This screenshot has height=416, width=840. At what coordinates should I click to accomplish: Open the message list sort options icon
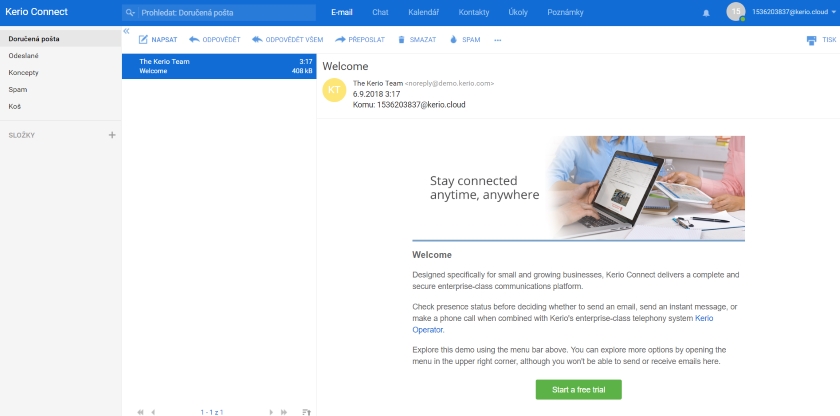tap(306, 412)
